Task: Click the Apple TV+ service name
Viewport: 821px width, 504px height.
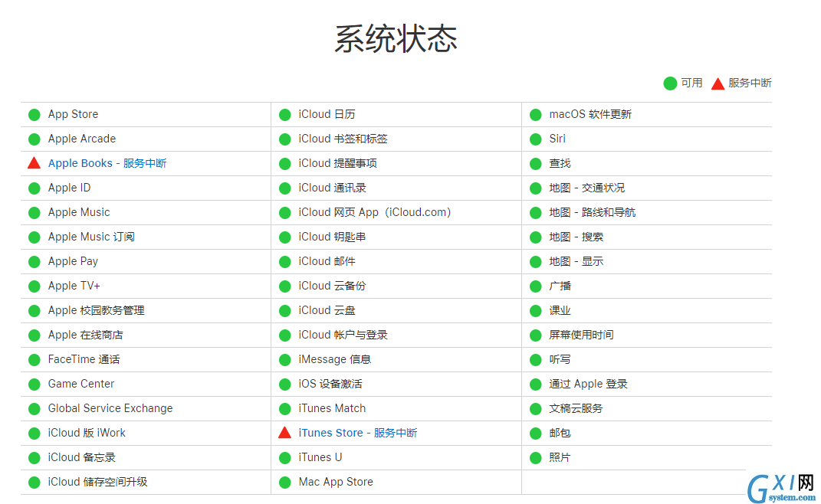Action: pos(74,286)
